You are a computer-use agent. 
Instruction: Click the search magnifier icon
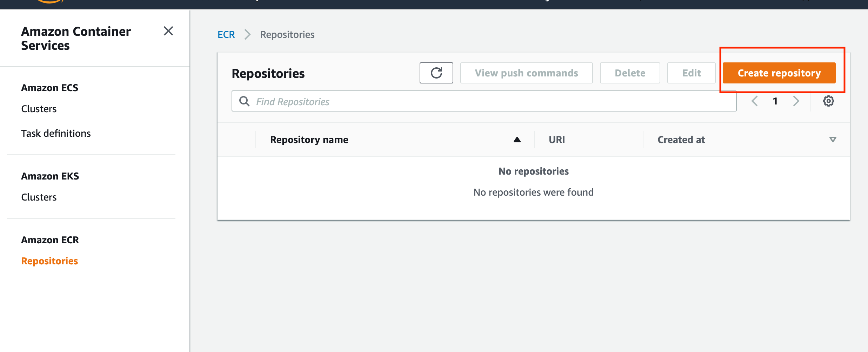click(244, 101)
